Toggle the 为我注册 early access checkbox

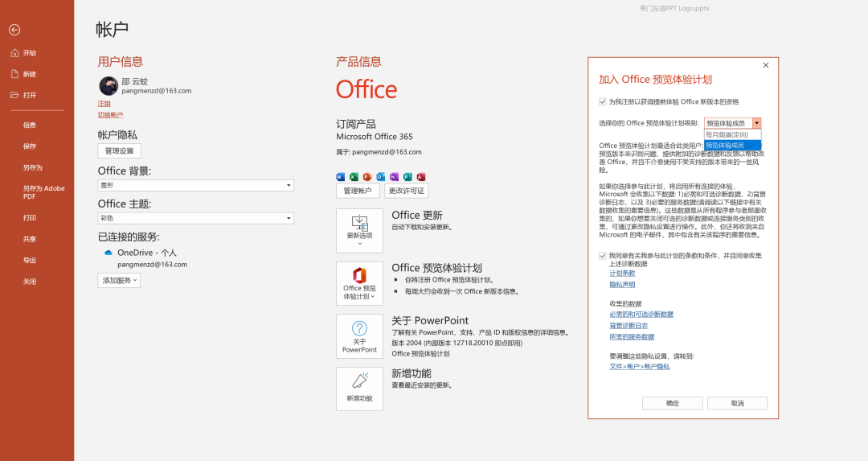coord(602,101)
